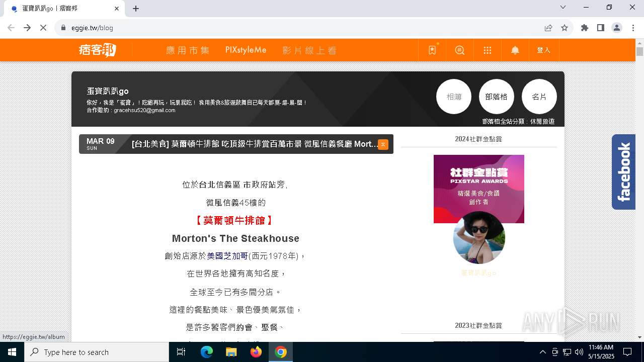Open Task View on the taskbar
The height and width of the screenshot is (362, 644).
[181, 352]
